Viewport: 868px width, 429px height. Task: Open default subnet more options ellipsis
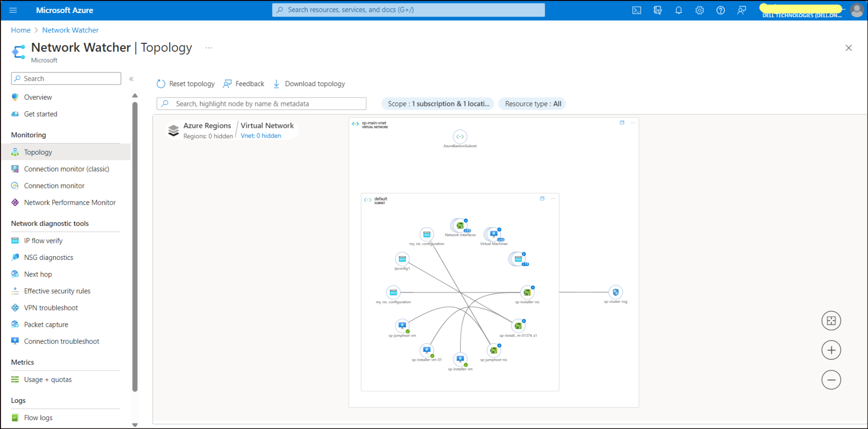553,198
